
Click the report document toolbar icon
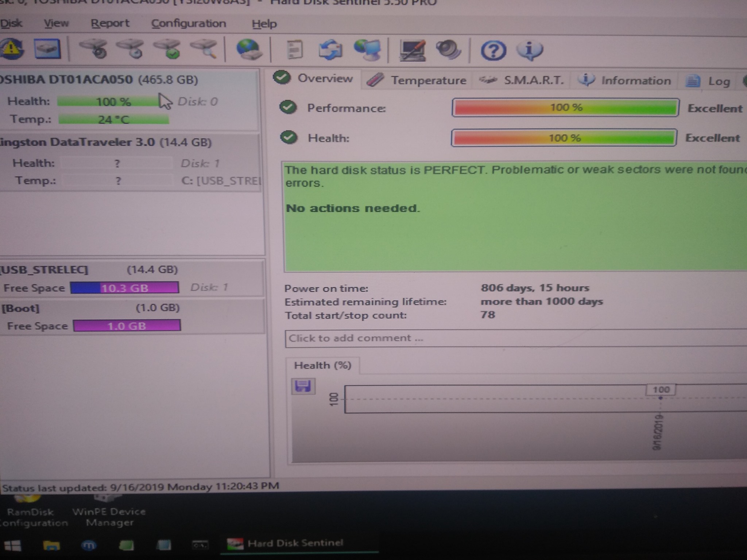tap(294, 50)
